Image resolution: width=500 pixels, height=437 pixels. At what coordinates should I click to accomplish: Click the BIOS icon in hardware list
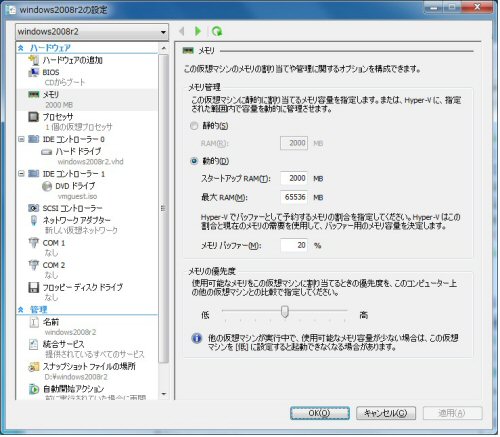[x=33, y=72]
